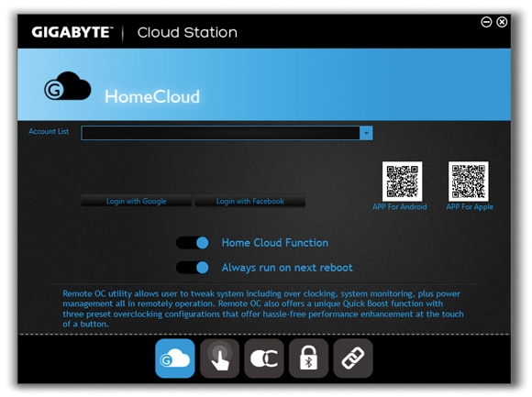Close the Cloud Station window
The image size is (532, 397).
[502, 22]
